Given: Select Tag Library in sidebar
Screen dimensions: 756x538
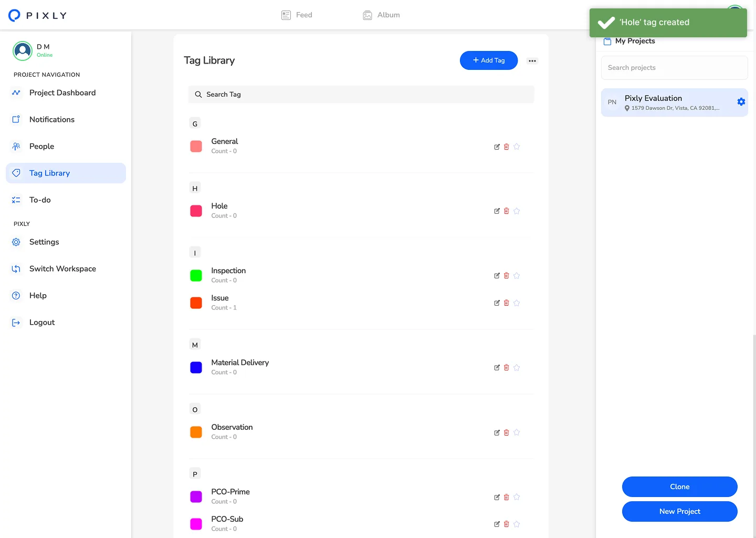Looking at the screenshot, I should click(66, 173).
